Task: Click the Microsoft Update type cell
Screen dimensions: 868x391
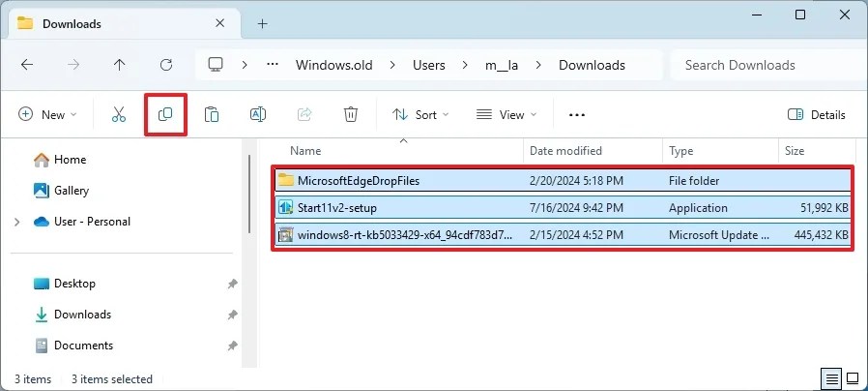Action: (719, 235)
